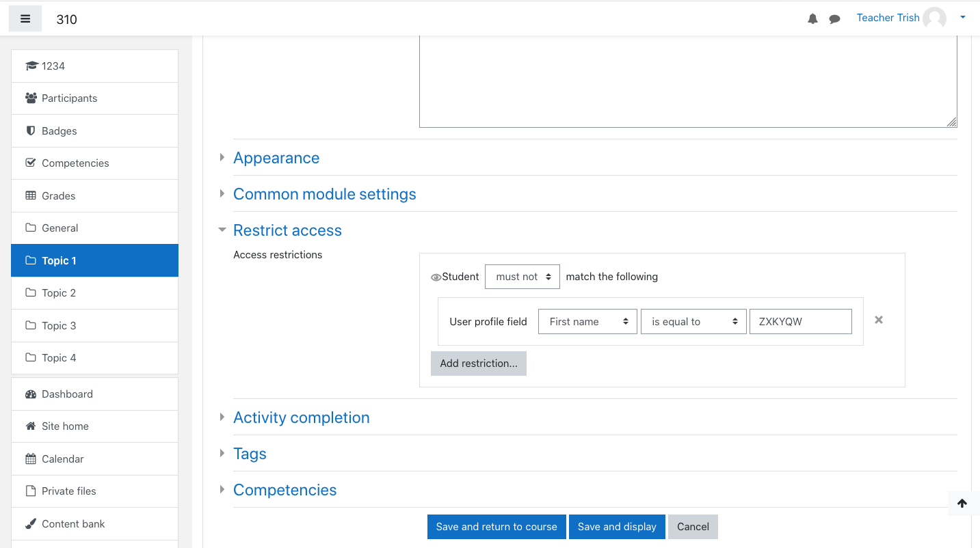
Task: Collapse the Restrict access section
Action: coord(287,230)
